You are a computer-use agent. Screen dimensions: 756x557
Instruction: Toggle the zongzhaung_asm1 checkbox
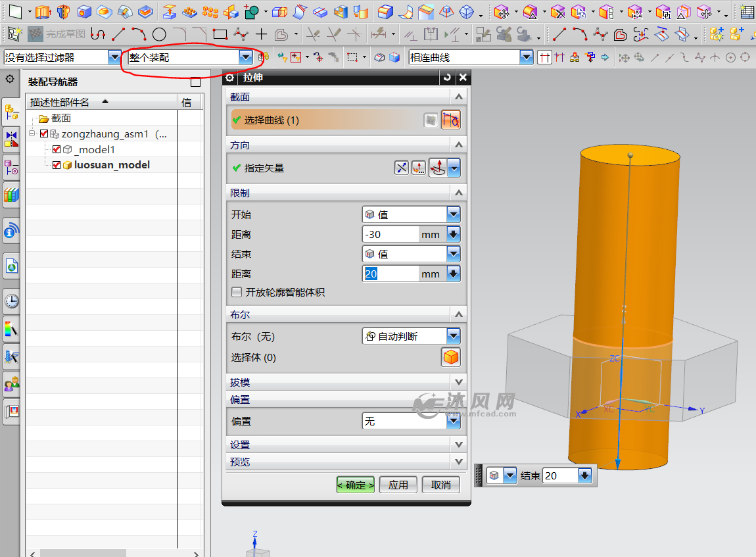(x=44, y=134)
